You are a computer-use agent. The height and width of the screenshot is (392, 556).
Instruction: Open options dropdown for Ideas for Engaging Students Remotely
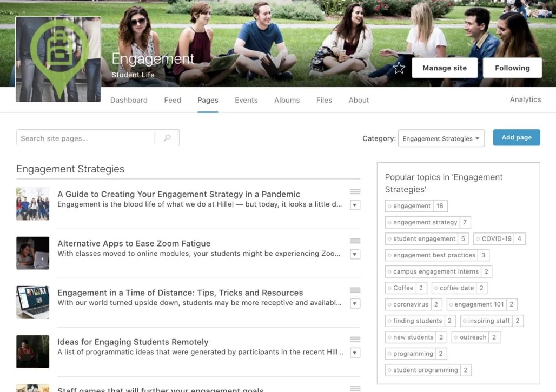click(355, 353)
